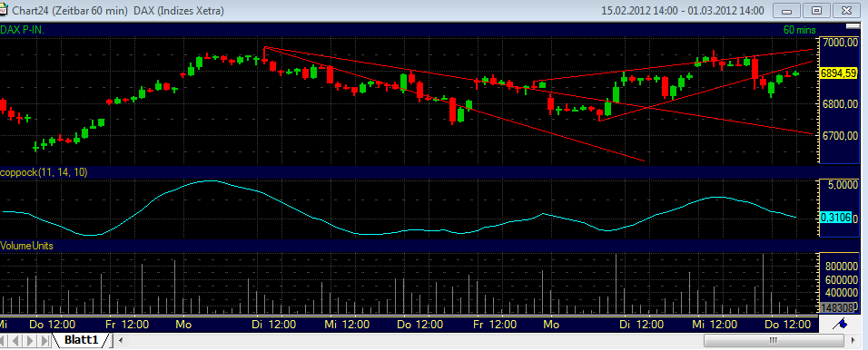
Task: Click the 6700,00 price axis label
Action: (841, 136)
